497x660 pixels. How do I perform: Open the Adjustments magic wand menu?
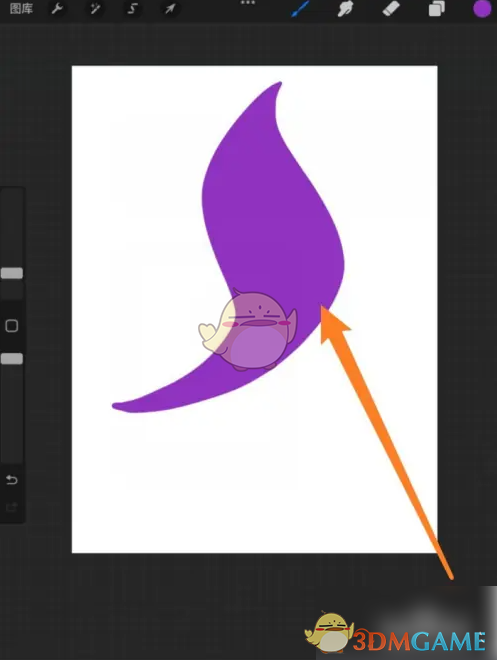[x=95, y=8]
